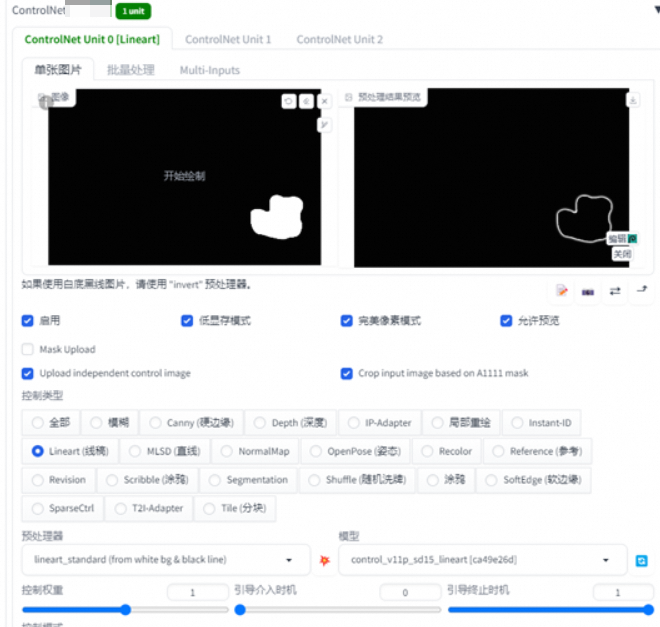Switch to ControlNet Unit 0 [Lineart] tab
The width and height of the screenshot is (660, 627).
click(x=92, y=39)
